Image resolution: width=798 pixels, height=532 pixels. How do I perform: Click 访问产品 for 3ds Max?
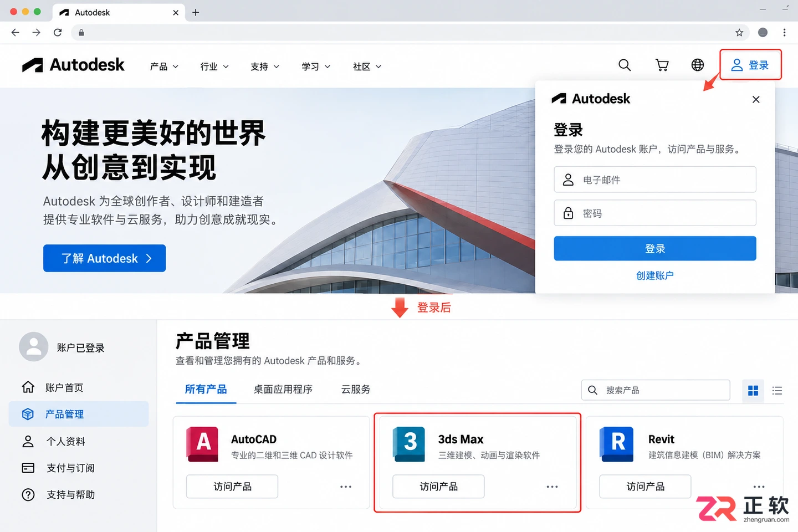point(438,487)
